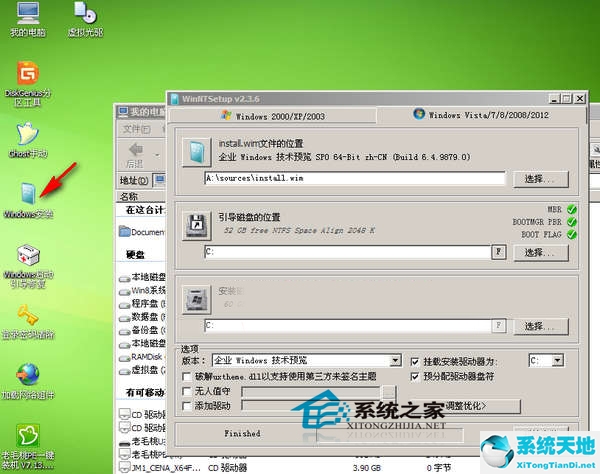
Task: Click the installation drive C: path field
Action: 347,326
